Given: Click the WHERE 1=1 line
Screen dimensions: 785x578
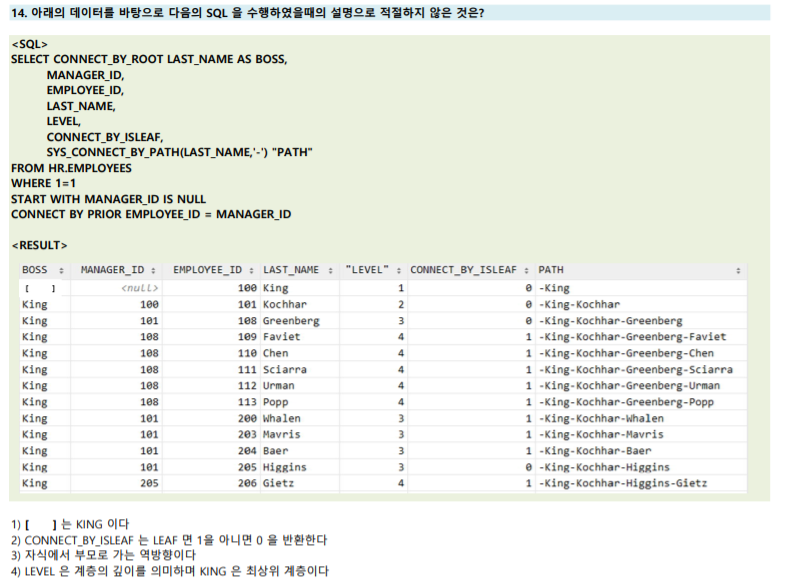Looking at the screenshot, I should click(44, 184).
